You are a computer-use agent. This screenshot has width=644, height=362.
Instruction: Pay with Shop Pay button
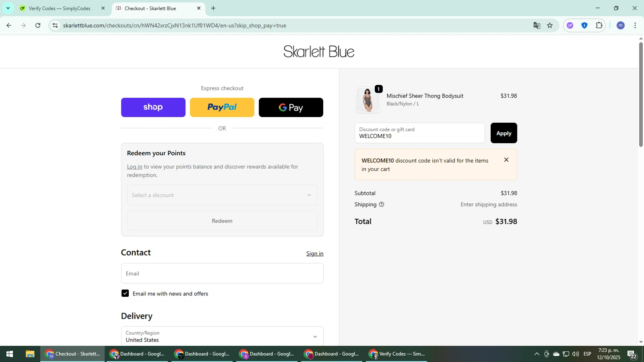click(x=153, y=107)
